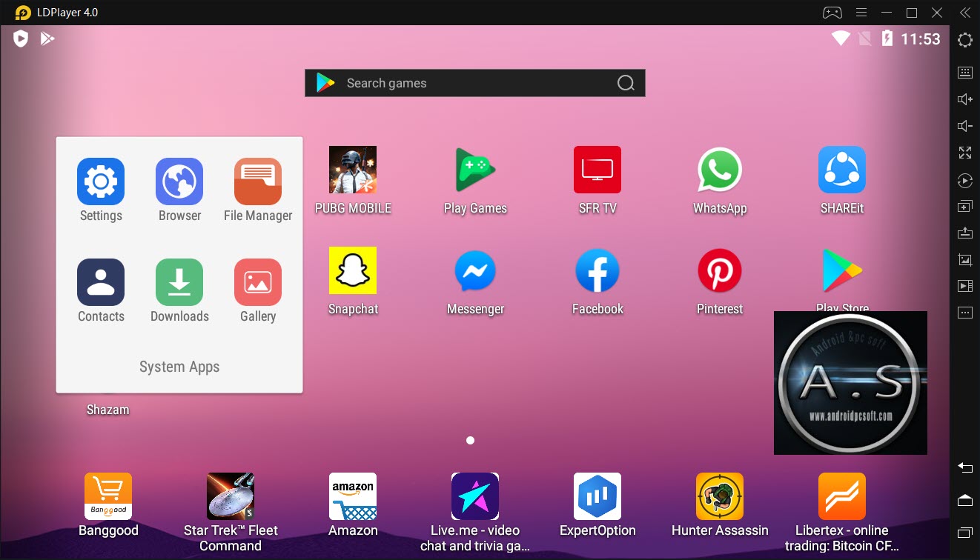Decrease volume using sidebar speaker minus
980x560 pixels.
click(965, 126)
